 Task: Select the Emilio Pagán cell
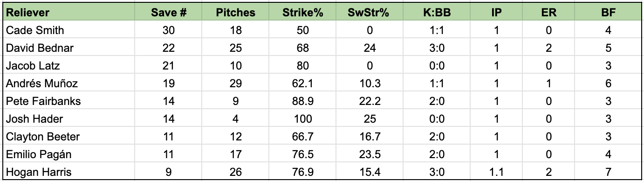(x=69, y=154)
